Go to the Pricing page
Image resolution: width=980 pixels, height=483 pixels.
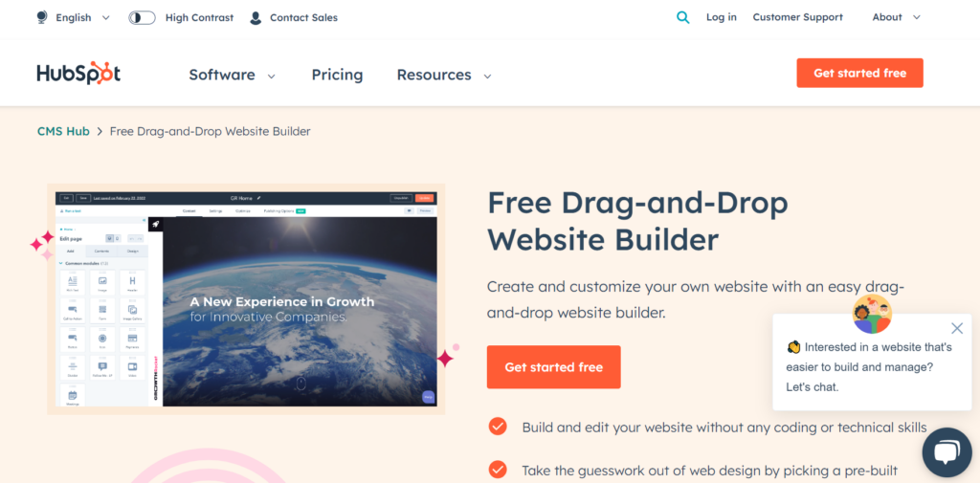pyautogui.click(x=337, y=75)
